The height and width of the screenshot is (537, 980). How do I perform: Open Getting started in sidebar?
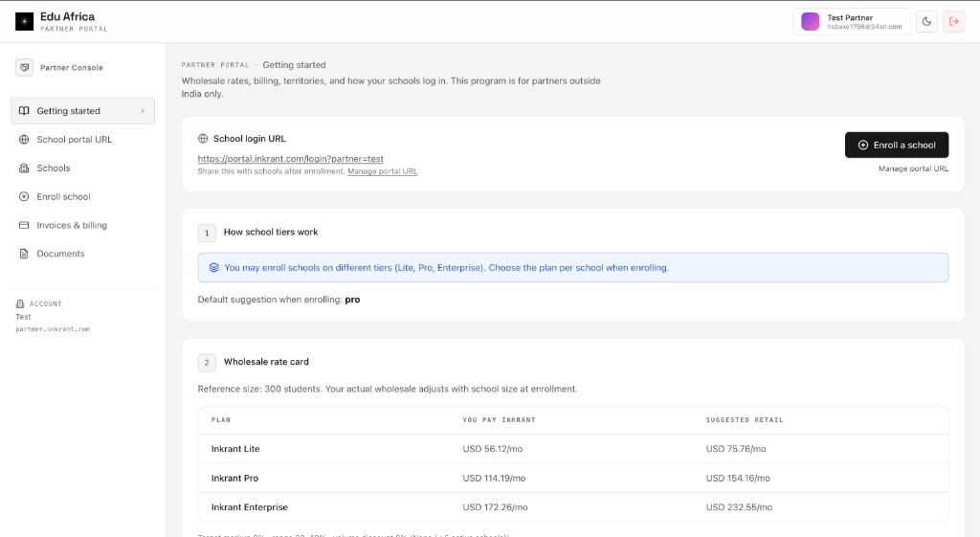coord(82,111)
